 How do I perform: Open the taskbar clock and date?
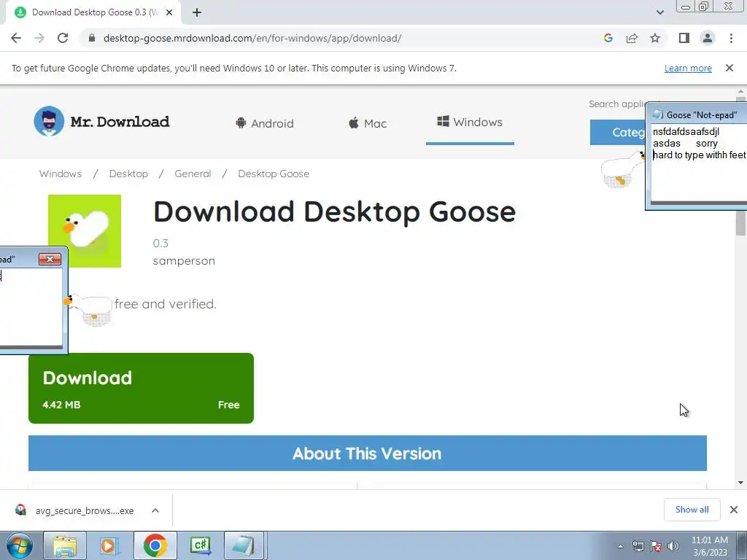pyautogui.click(x=710, y=546)
